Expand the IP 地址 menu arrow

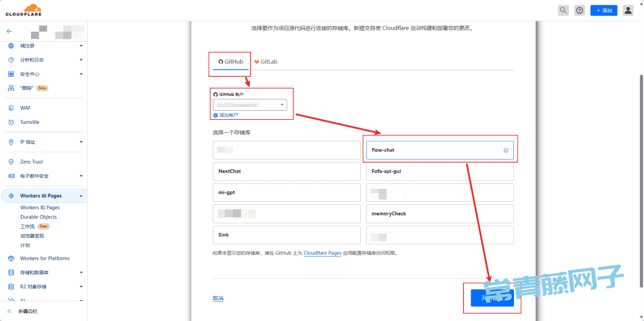pos(81,142)
